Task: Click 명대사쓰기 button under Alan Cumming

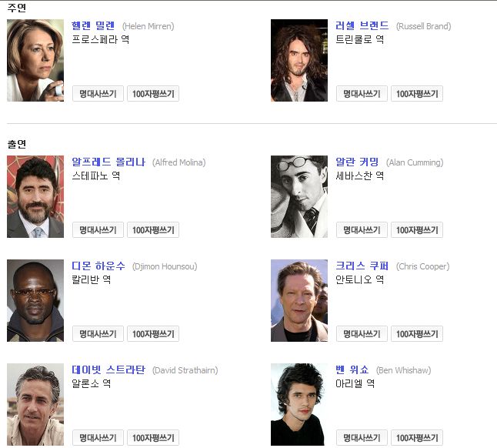Action: point(362,230)
